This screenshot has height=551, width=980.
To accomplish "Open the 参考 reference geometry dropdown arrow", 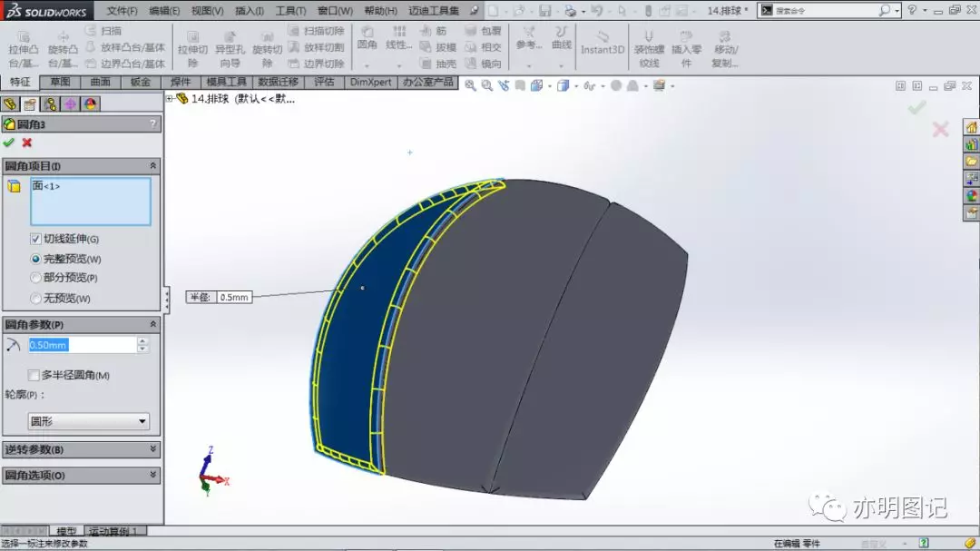I will (529, 65).
